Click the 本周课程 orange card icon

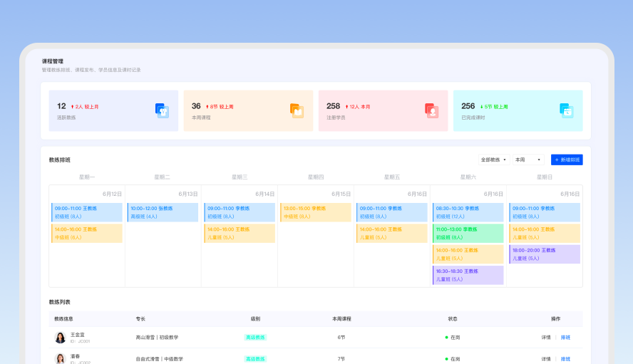297,110
